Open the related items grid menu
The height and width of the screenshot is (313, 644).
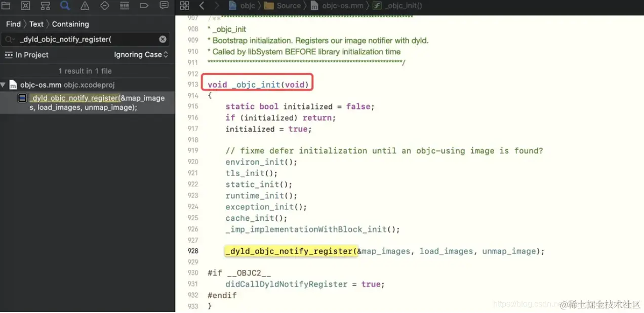184,6
